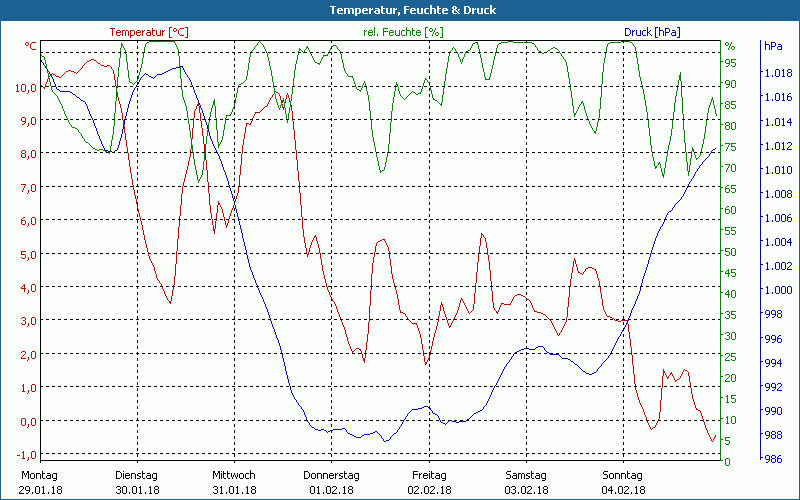The height and width of the screenshot is (500, 800).
Task: Click the Sonntag 04.02.18 date label
Action: [x=623, y=482]
